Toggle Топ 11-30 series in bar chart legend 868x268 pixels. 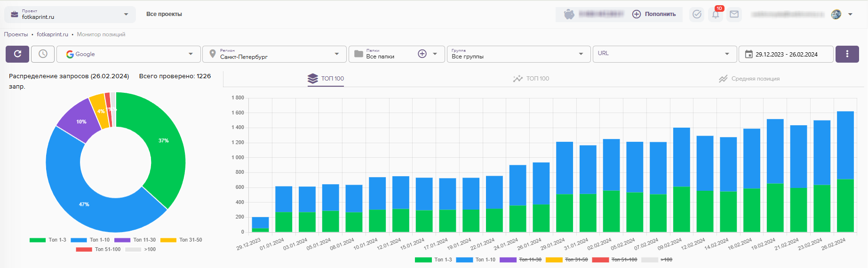click(x=530, y=260)
